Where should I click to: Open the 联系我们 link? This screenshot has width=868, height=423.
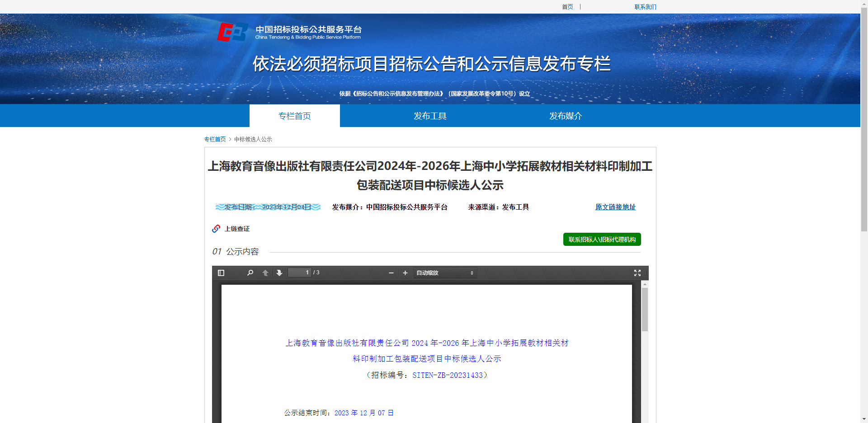click(645, 7)
